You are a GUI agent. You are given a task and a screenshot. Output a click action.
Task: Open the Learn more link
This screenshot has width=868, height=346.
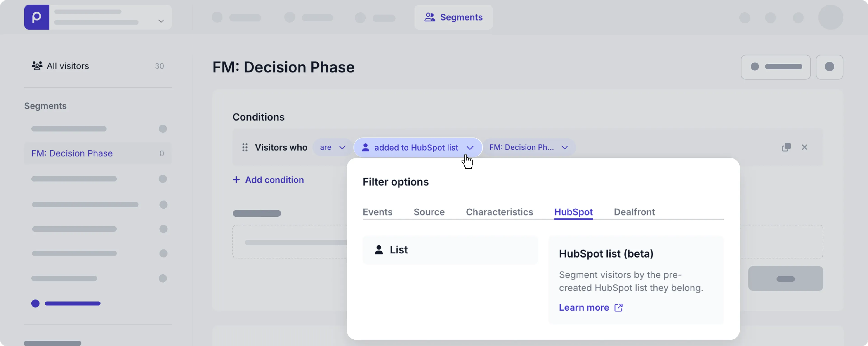tap(584, 307)
